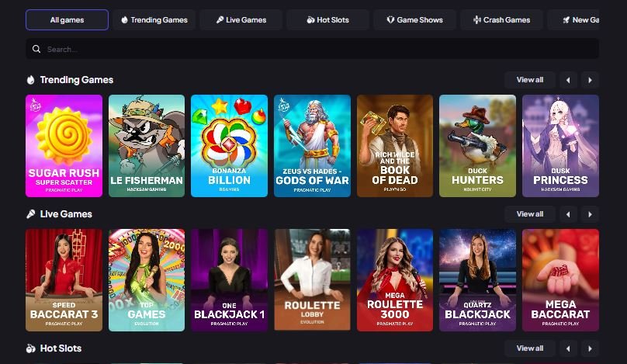
Task: View all Live Games
Action: 530,214
